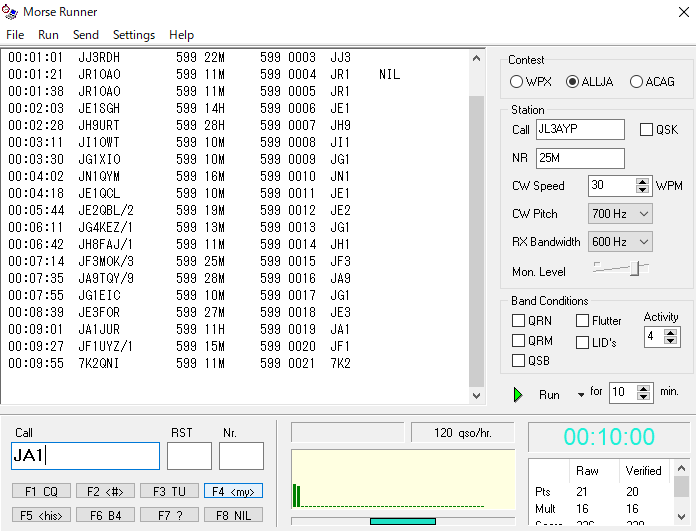The width and height of the screenshot is (696, 531).
Task: Decrease CW Speed with the down arrow
Action: (642, 190)
